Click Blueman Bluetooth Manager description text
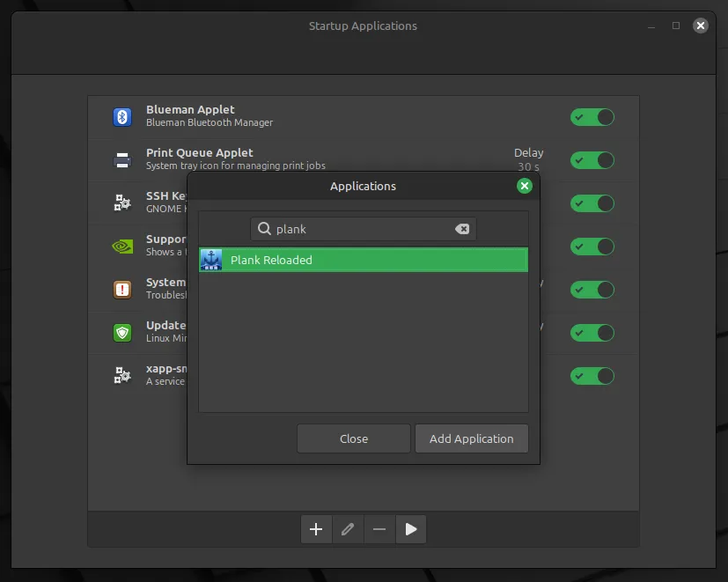 pyautogui.click(x=210, y=122)
